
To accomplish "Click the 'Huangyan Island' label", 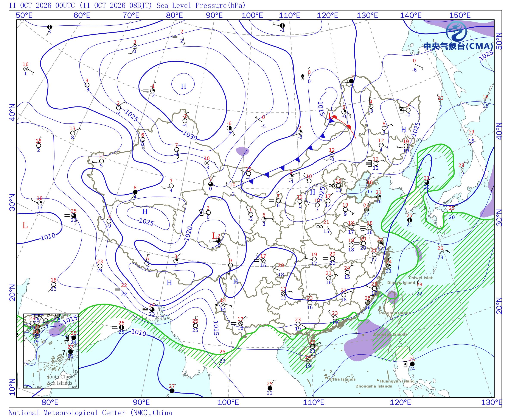I will coord(397,381).
